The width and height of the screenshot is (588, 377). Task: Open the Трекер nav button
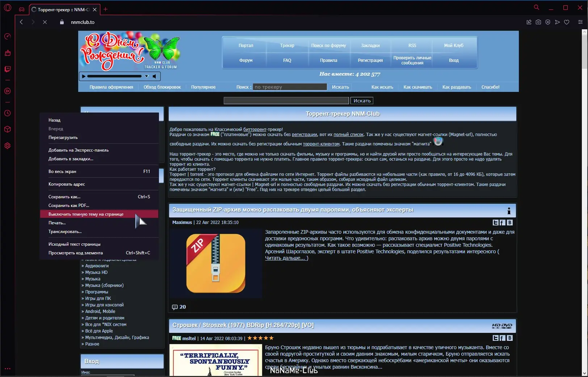[287, 46]
